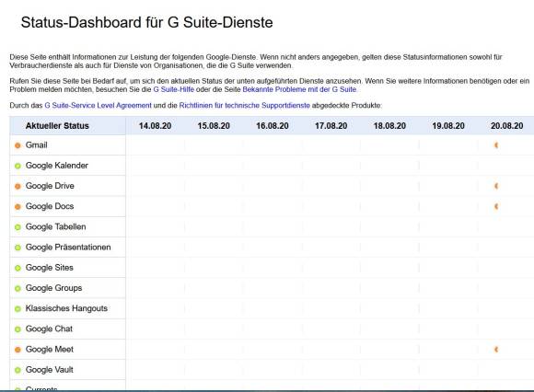Image resolution: width=534 pixels, height=392 pixels.
Task: Click the orange status dot beside Google Meet
Action: [17, 350]
